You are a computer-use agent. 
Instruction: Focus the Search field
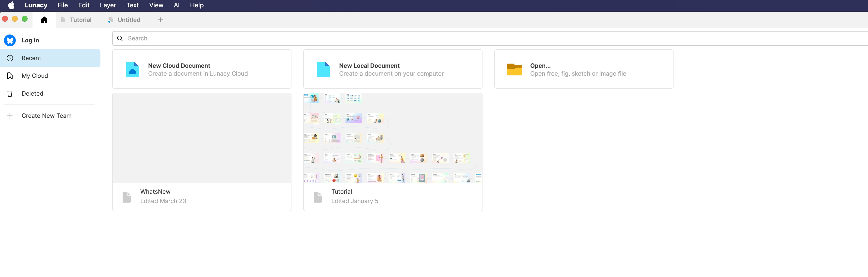490,38
